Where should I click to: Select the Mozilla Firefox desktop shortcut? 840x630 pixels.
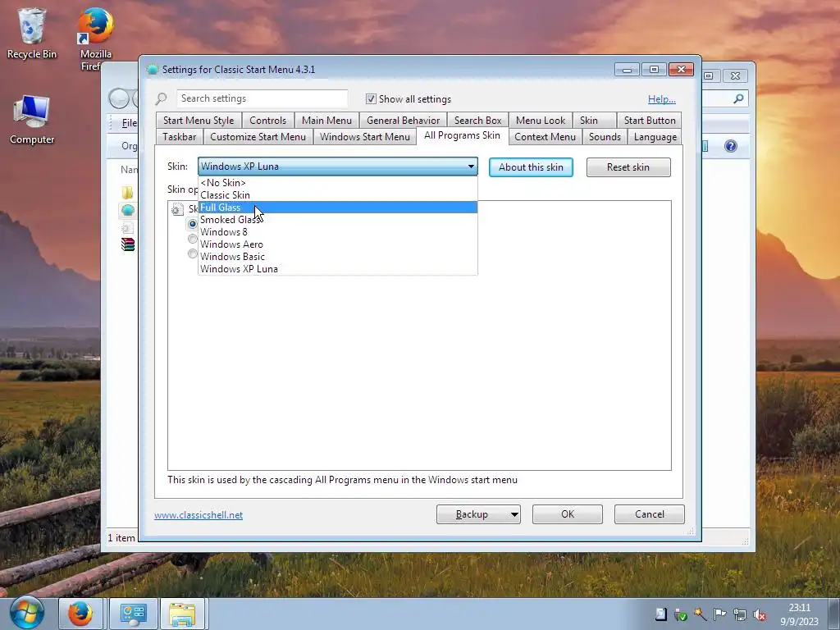click(96, 39)
